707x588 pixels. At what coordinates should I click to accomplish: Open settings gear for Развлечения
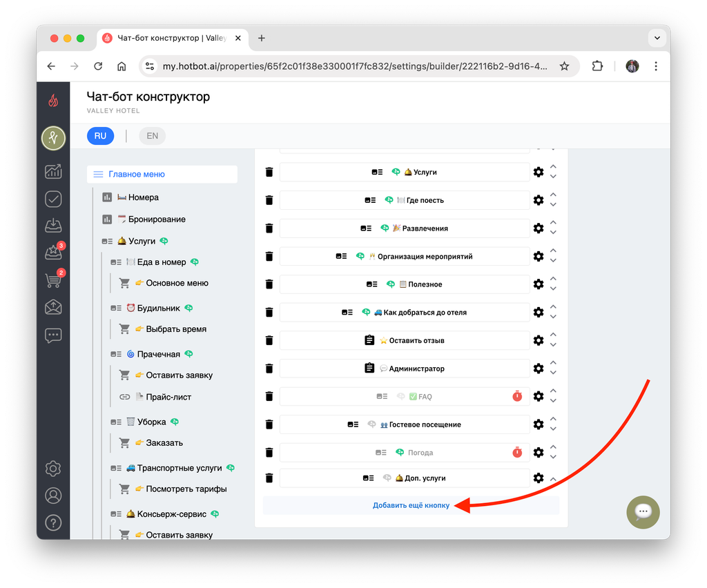coord(539,228)
